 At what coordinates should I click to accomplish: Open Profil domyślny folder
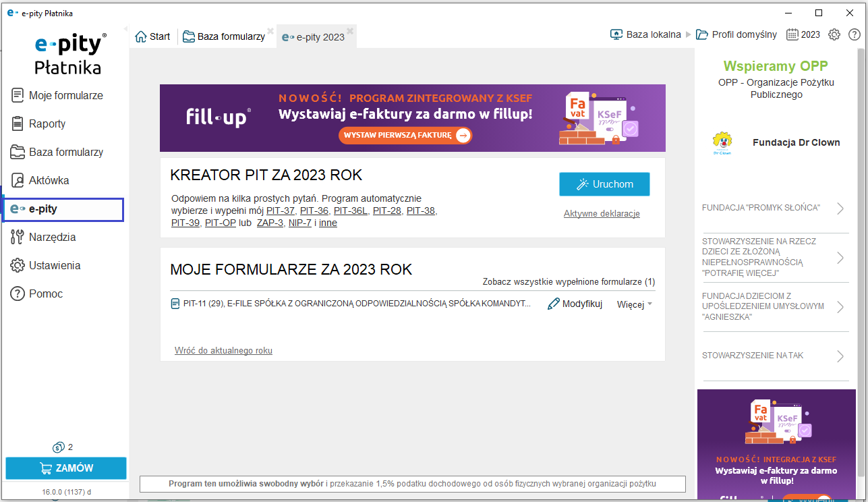(x=736, y=34)
